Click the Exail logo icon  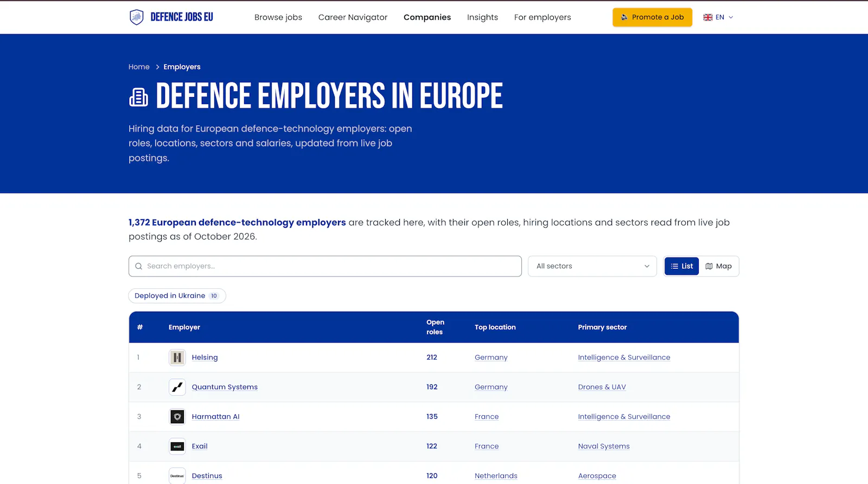pyautogui.click(x=177, y=447)
